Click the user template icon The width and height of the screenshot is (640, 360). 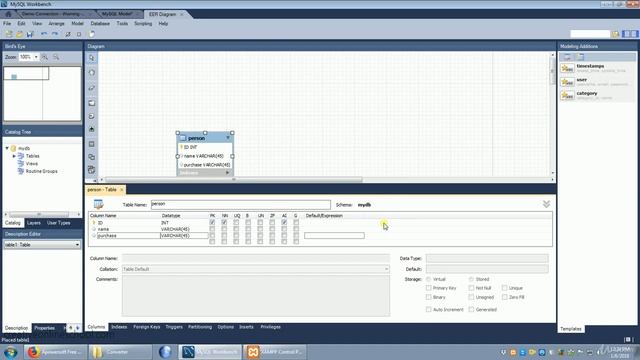(567, 82)
